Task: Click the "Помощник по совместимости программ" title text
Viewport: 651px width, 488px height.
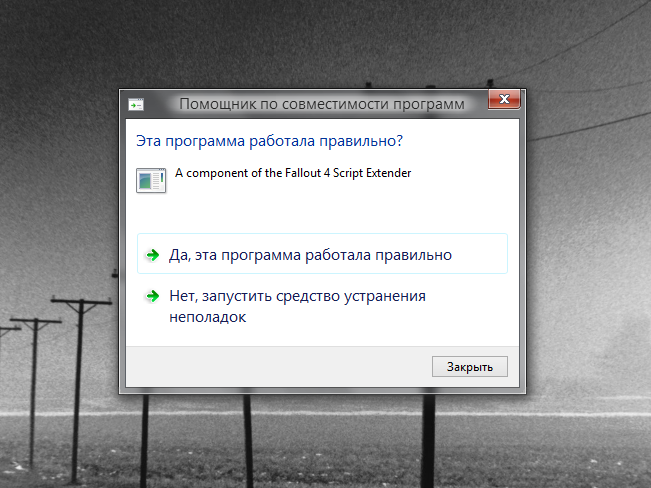Action: 321,104
